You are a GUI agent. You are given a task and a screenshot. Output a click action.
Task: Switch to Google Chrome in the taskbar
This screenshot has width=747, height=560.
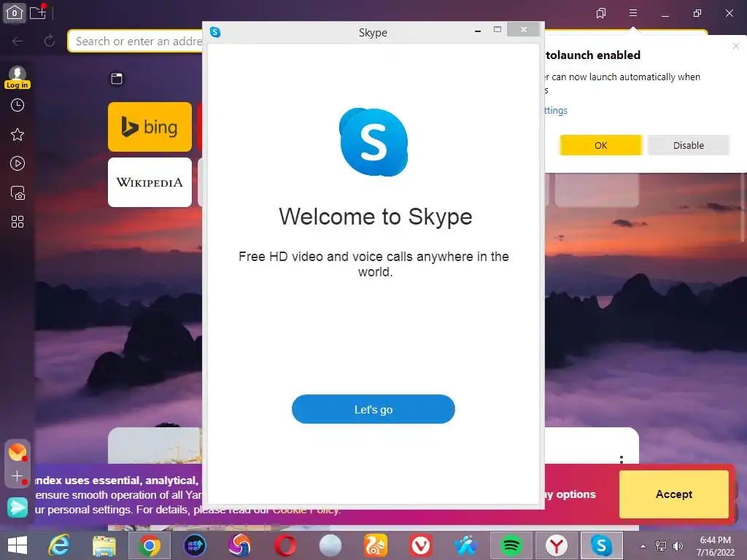coord(150,545)
